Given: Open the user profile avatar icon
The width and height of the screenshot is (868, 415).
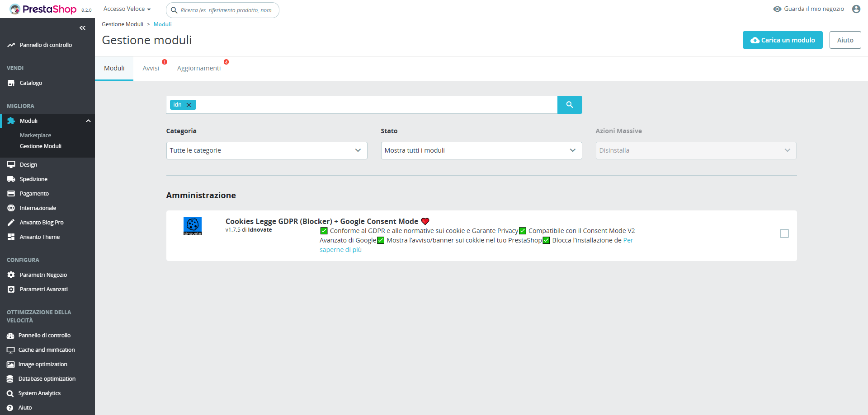Looking at the screenshot, I should click(856, 9).
